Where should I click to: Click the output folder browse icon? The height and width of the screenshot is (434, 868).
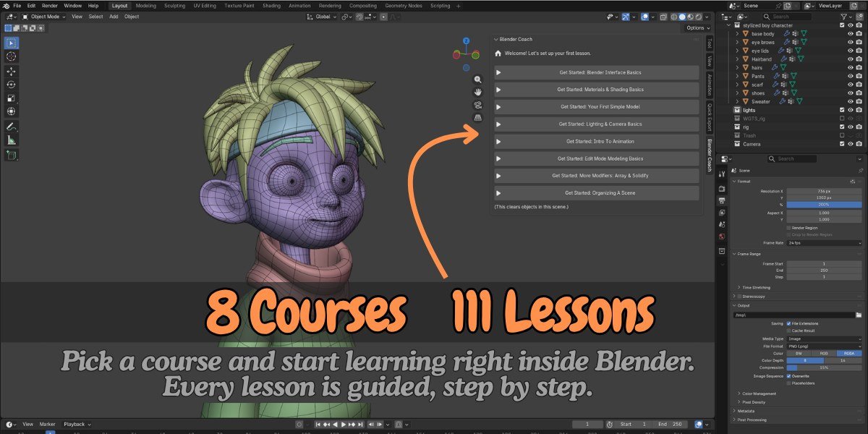pos(859,315)
